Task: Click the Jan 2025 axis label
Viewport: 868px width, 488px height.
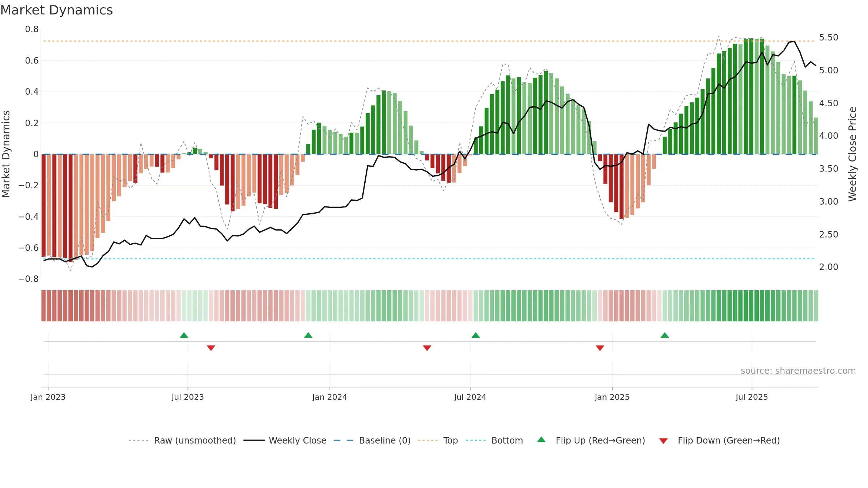Action: tap(612, 397)
